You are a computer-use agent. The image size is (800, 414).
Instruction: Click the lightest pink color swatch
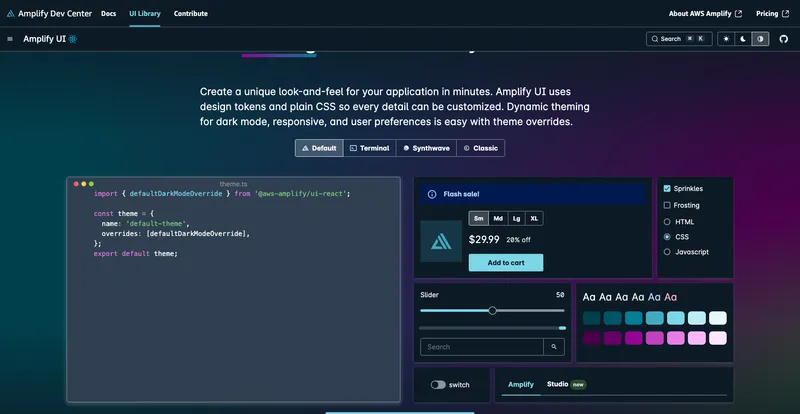718,338
